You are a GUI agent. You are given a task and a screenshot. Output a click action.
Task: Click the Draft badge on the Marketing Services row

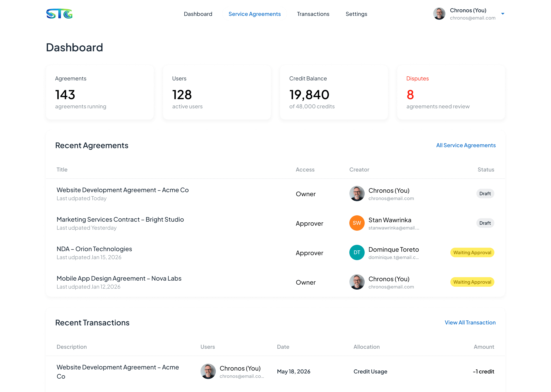click(x=485, y=223)
